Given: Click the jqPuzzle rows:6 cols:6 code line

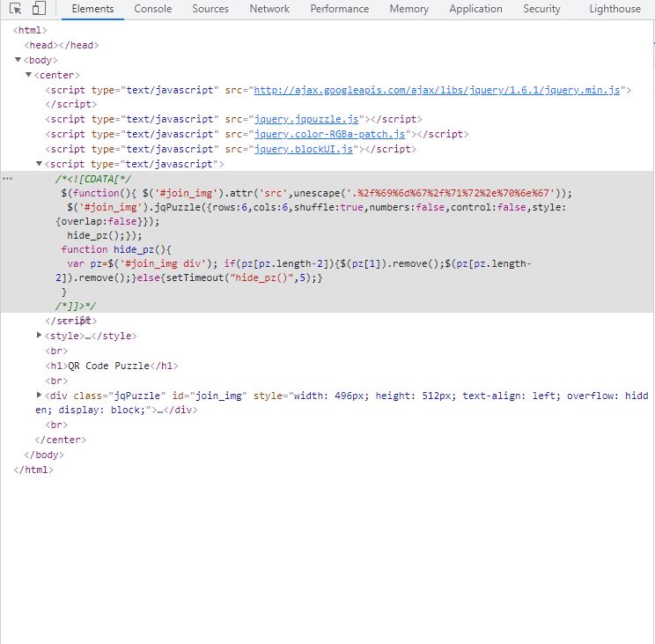Looking at the screenshot, I should (x=316, y=207).
